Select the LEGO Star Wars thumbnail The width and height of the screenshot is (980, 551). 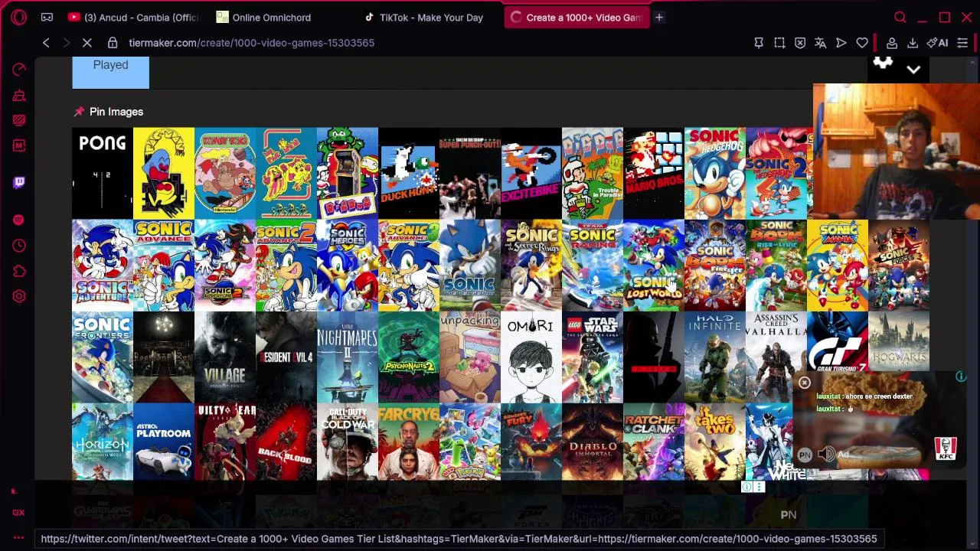point(593,357)
